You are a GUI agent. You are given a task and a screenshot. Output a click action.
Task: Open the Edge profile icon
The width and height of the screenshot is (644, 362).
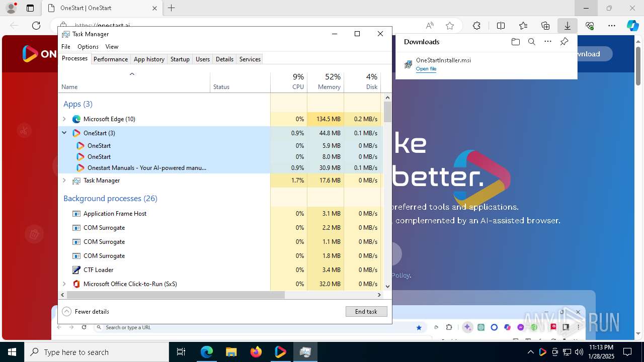click(x=11, y=8)
